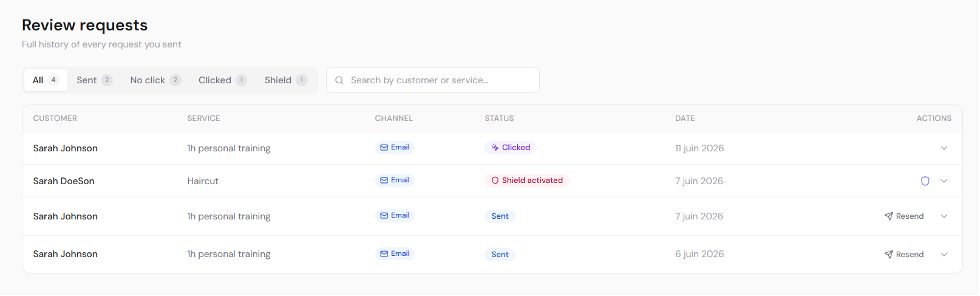
Task: Filter by the Shield tab
Action: tap(286, 80)
